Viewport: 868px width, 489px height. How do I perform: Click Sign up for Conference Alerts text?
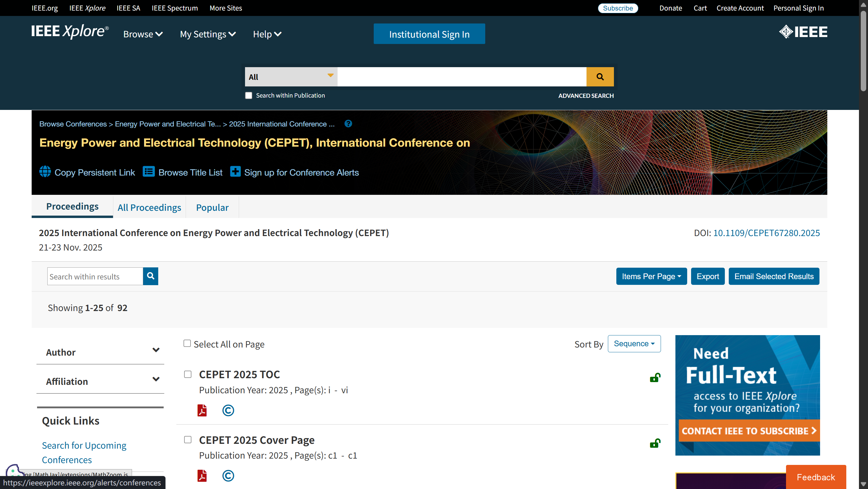[302, 172]
